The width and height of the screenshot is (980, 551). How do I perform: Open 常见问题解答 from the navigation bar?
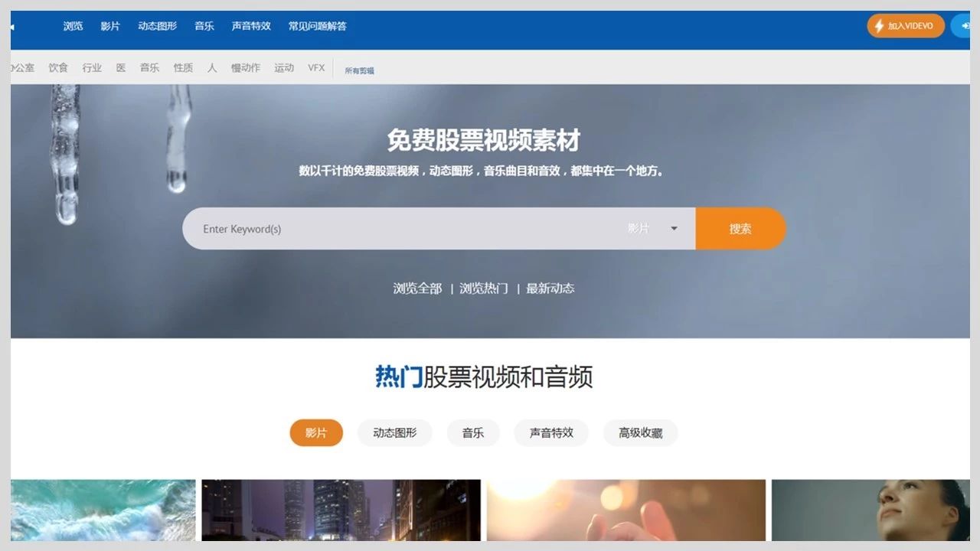318,25
